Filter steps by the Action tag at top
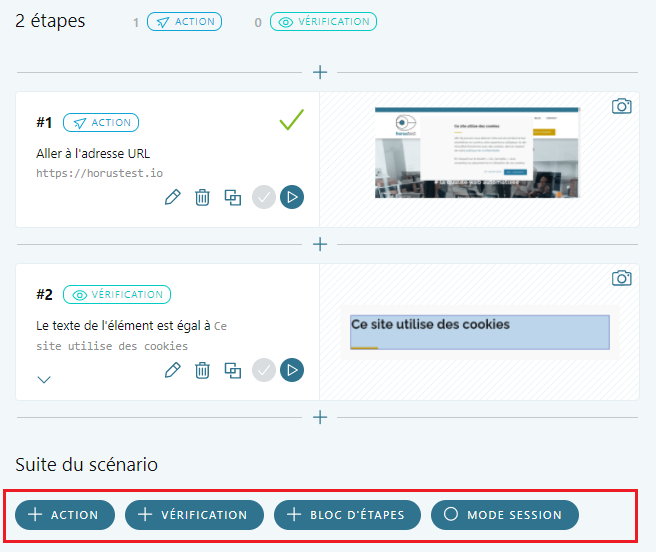The image size is (656, 555). coord(184,21)
